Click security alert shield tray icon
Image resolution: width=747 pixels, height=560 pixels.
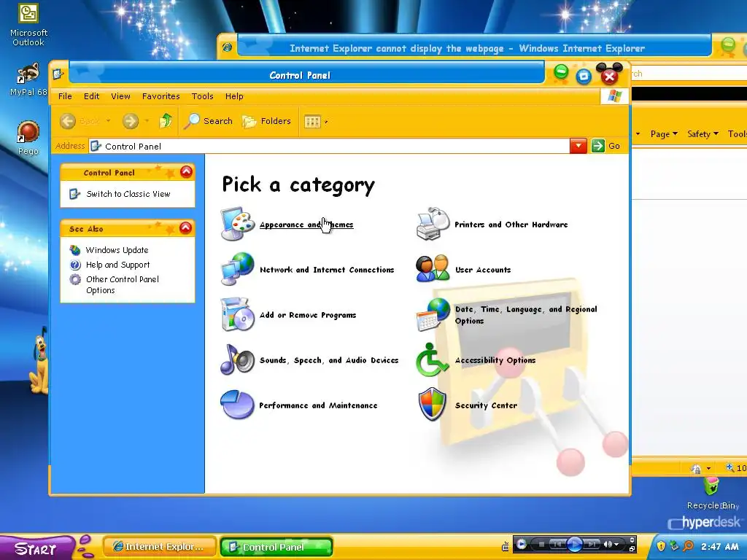(x=661, y=545)
